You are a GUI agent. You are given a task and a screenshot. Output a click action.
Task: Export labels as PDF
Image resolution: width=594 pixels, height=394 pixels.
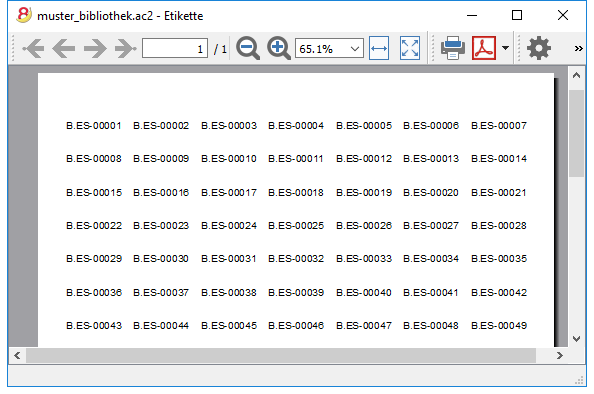[x=484, y=48]
